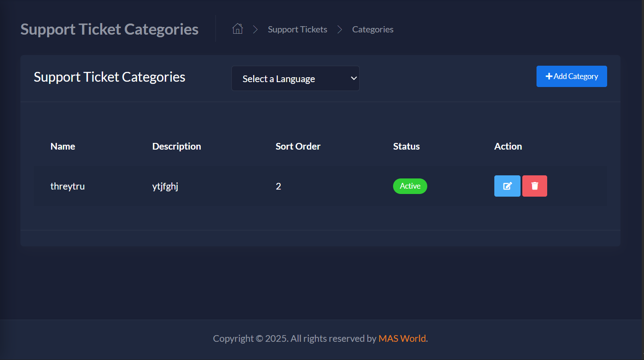Click the dropdown arrow on Select a Language

(353, 78)
